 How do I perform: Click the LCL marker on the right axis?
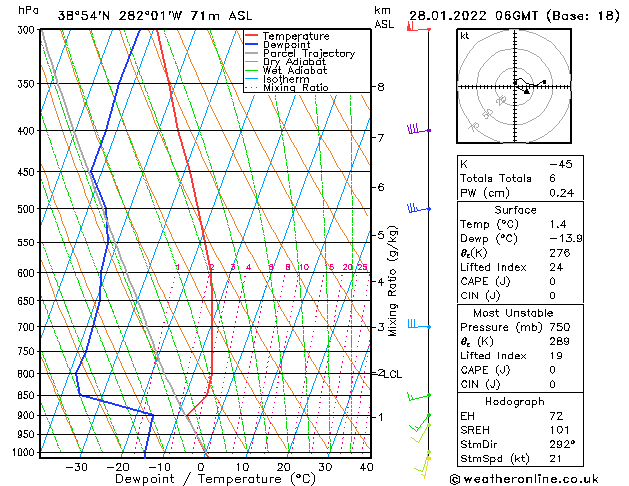391,374
